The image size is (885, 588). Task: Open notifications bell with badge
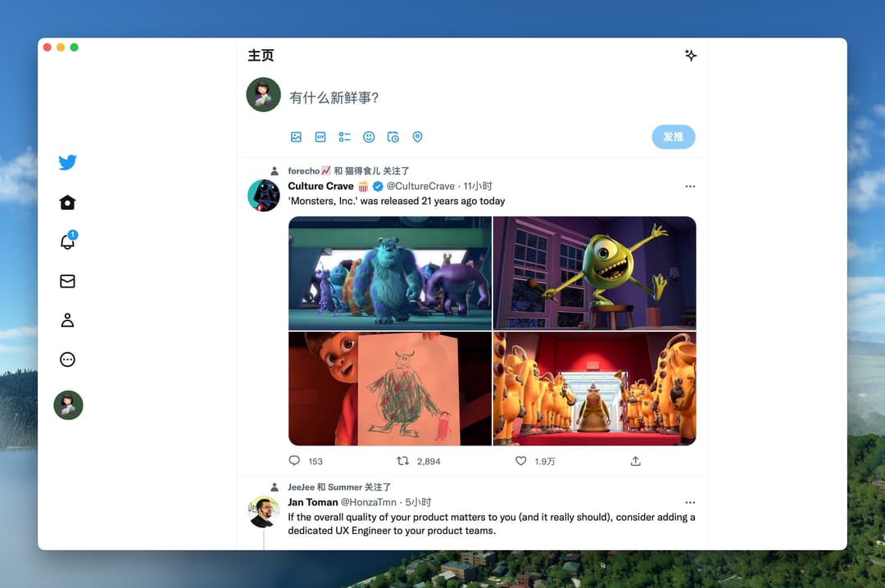pyautogui.click(x=68, y=241)
